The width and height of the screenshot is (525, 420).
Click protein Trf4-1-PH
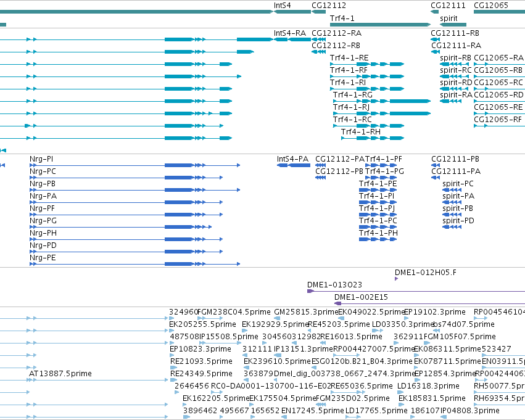(x=378, y=233)
